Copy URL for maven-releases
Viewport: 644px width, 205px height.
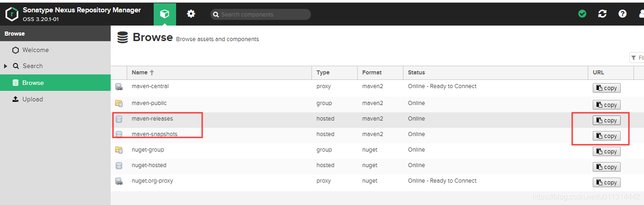pyautogui.click(x=606, y=121)
